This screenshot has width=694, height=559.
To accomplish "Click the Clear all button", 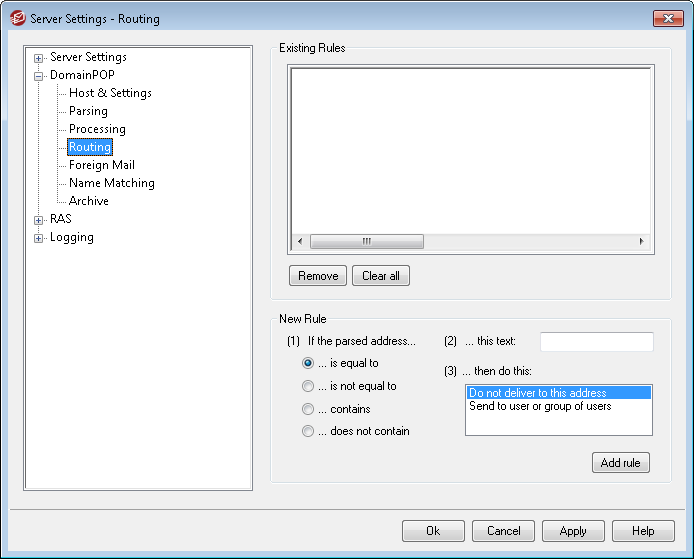I will [380, 276].
